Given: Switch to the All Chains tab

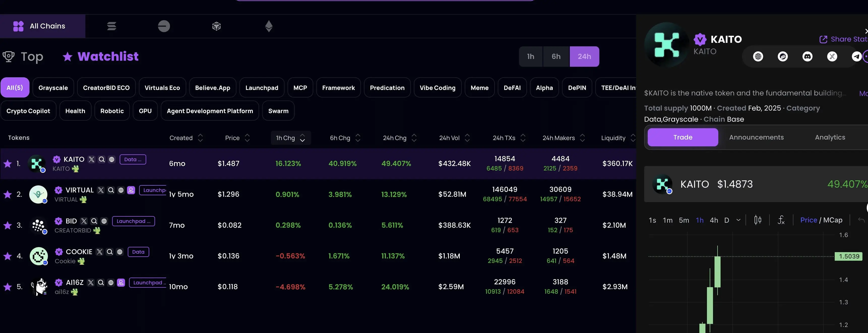Looking at the screenshot, I should (42, 26).
